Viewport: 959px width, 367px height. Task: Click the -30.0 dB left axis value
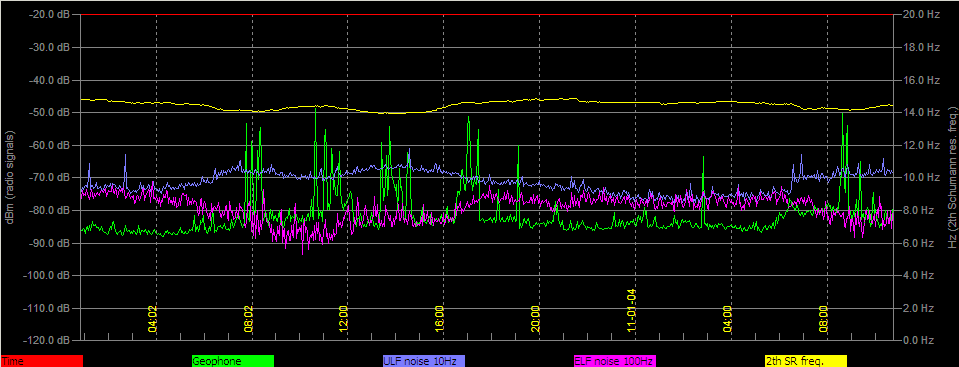pyautogui.click(x=49, y=46)
